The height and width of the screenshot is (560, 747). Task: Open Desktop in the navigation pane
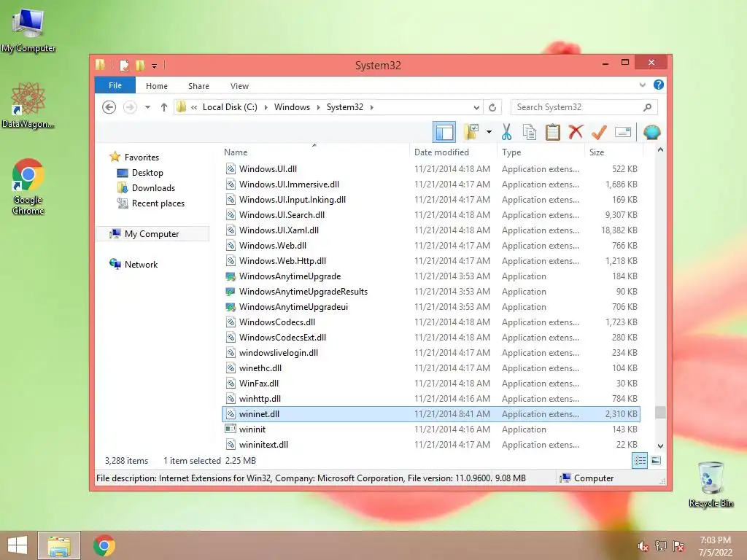tap(147, 172)
